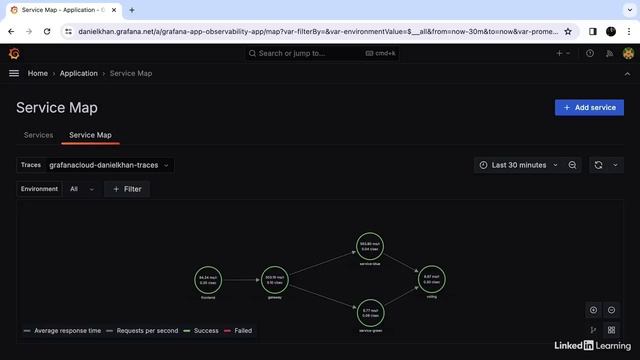The width and height of the screenshot is (640, 360).
Task: Select the Service Map tab
Action: 90,135
